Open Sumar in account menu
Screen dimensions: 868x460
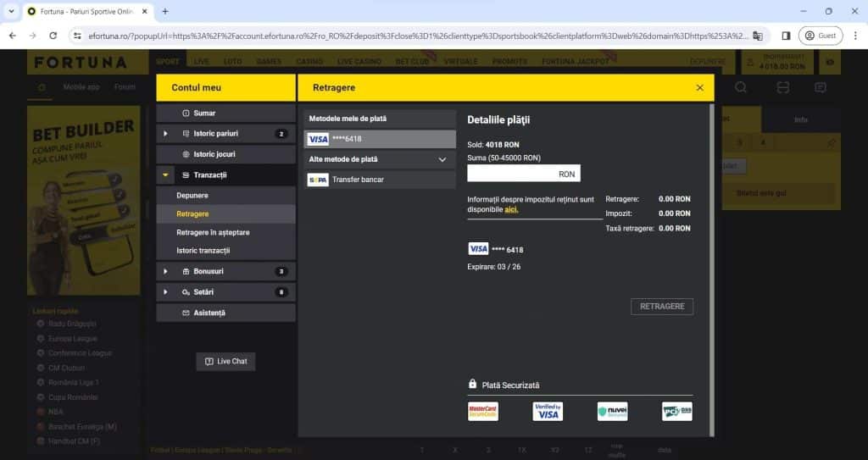[x=225, y=113]
